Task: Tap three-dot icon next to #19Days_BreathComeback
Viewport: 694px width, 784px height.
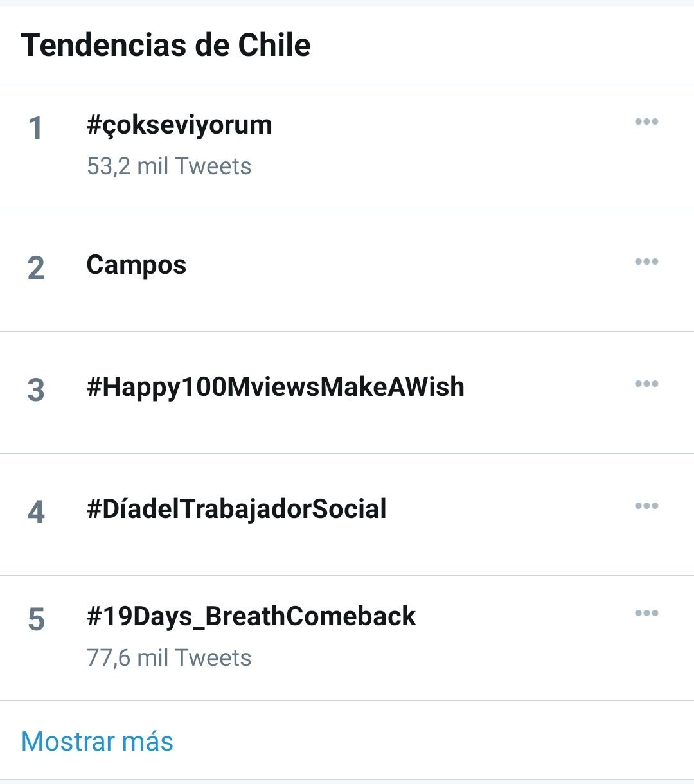Action: click(x=646, y=613)
